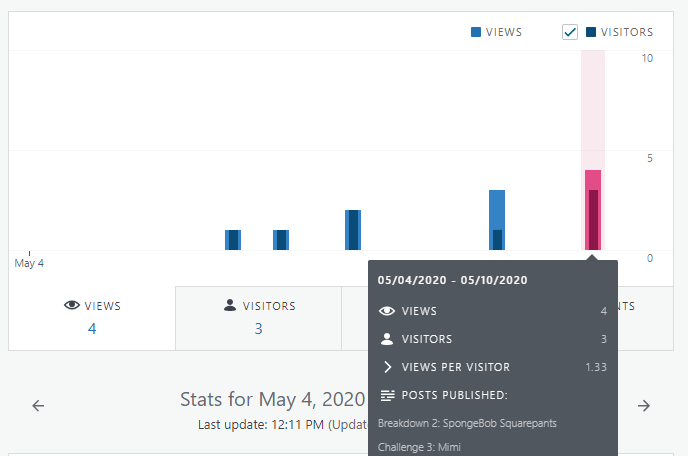Click person icon beside Visitors in tooltip
This screenshot has height=456, width=688.
coord(387,339)
